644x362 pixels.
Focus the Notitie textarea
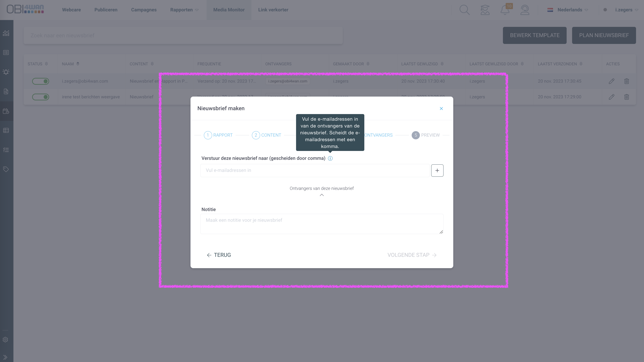[x=322, y=224]
